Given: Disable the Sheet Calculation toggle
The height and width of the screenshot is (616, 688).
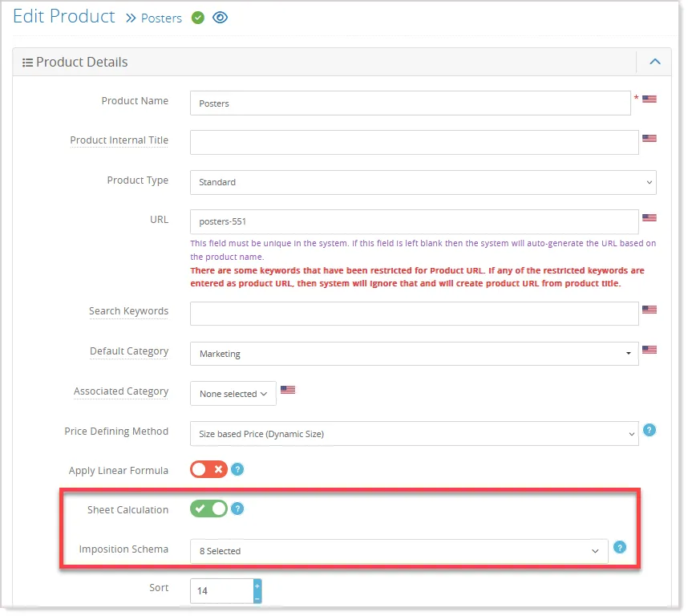Looking at the screenshot, I should click(x=208, y=509).
